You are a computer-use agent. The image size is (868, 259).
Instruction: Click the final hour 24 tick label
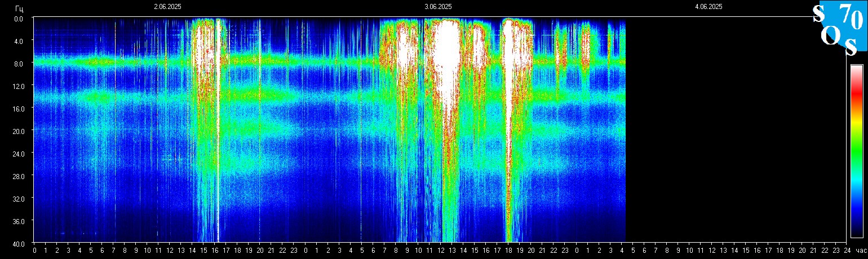(847, 250)
